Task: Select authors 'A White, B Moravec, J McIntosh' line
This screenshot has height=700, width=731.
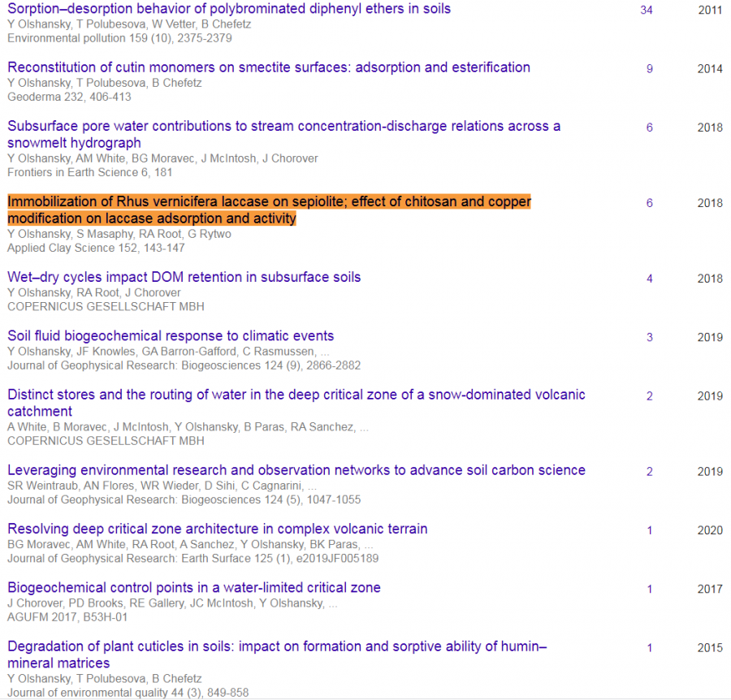Action: tap(188, 427)
